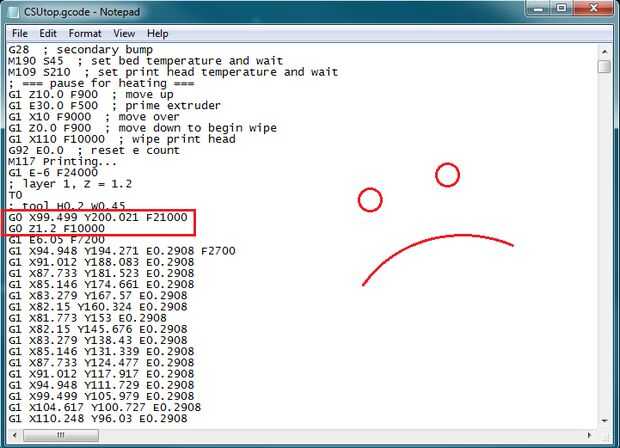This screenshot has width=620, height=448.
Task: Click the vertical scrollbar down arrow
Action: click(604, 421)
